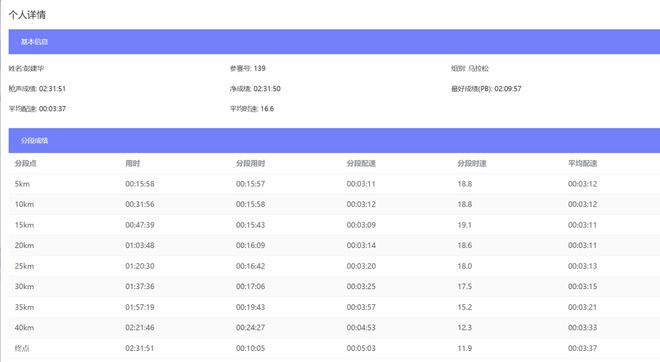Click the 40km time 02:21:46
Viewport: 660px width, 362px height.
pos(140,327)
